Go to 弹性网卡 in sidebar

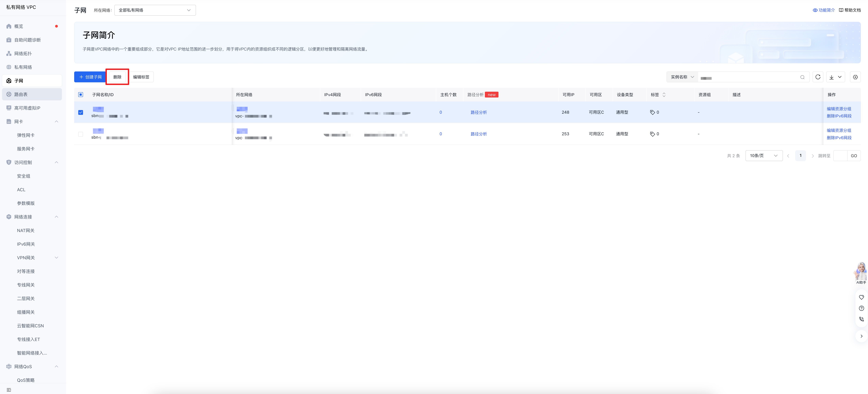[26, 135]
